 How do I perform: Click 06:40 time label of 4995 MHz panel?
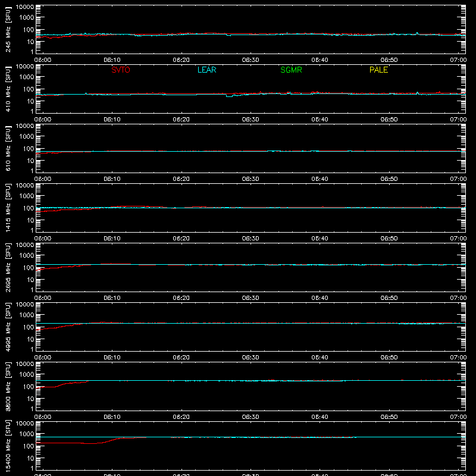(320, 358)
